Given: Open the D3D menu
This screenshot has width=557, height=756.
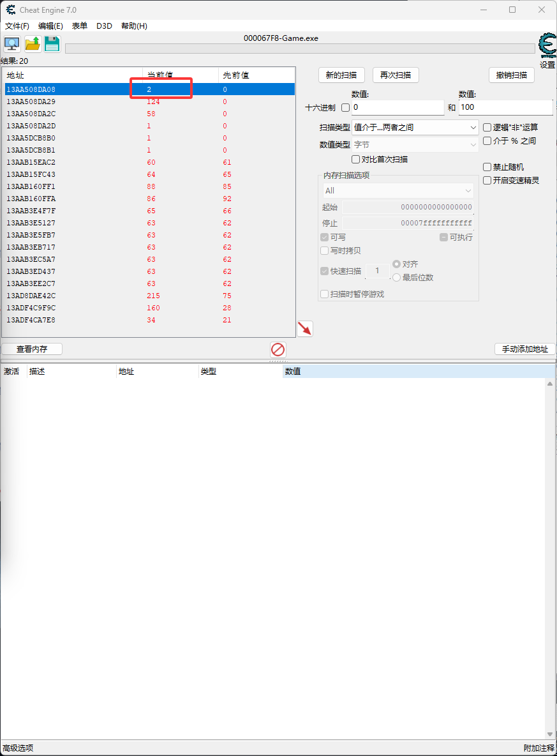Looking at the screenshot, I should click(x=104, y=26).
